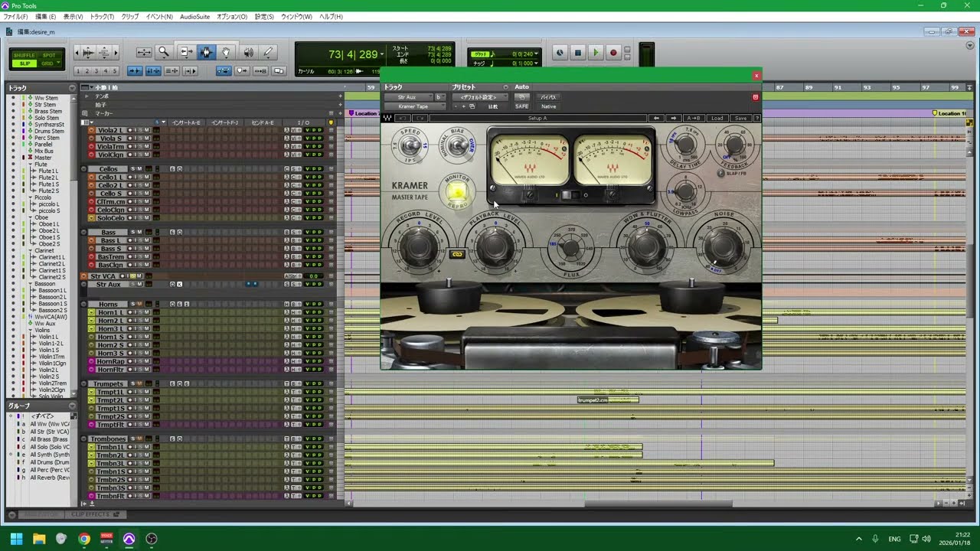Collapse the Flute folder in track list
This screenshot has height=551, width=980.
point(31,165)
